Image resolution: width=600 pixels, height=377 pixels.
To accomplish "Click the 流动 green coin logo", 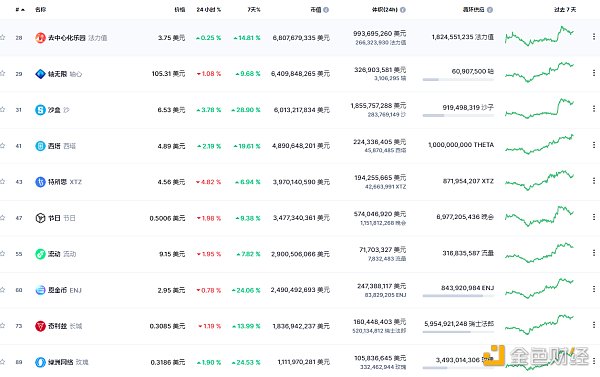I will [40, 254].
